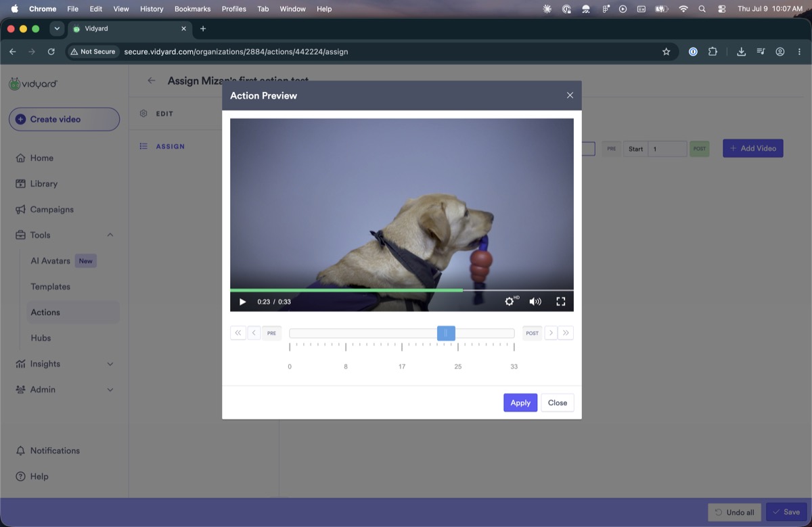Click the Close button in dialog
Screen dimensions: 812x527
[x=558, y=403]
